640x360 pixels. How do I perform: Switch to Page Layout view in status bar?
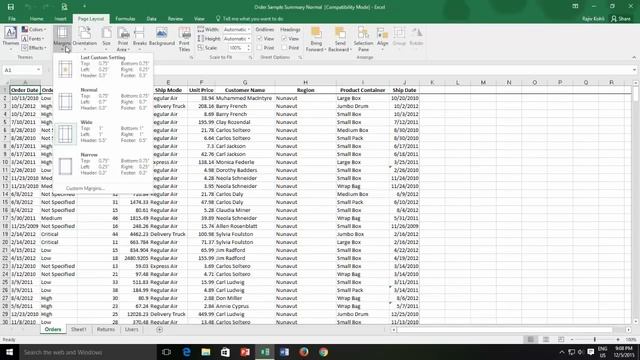click(x=546, y=340)
